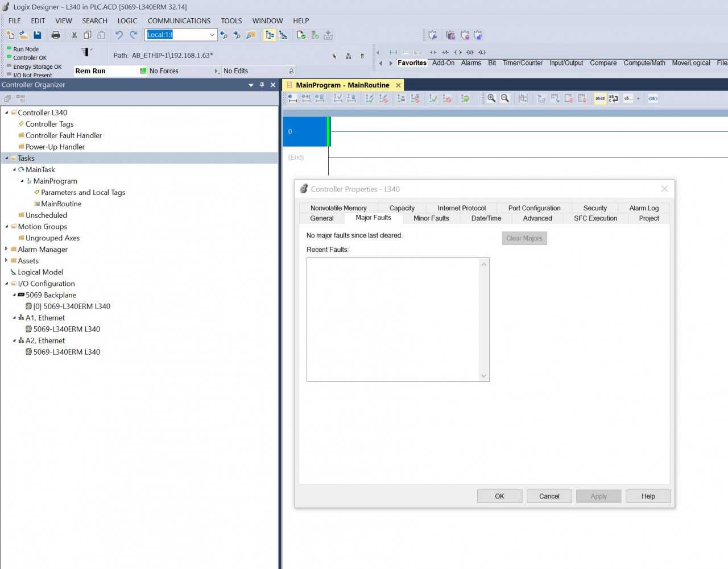Switch to the Minor Faults tab
The image size is (728, 569).
[x=431, y=218]
